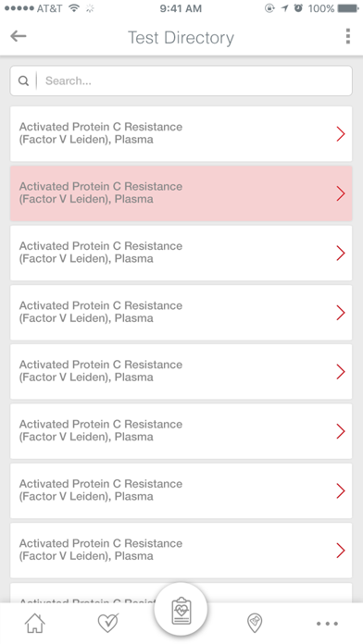
Task: Open the fifth Factor V Leiden row
Action: (x=181, y=372)
